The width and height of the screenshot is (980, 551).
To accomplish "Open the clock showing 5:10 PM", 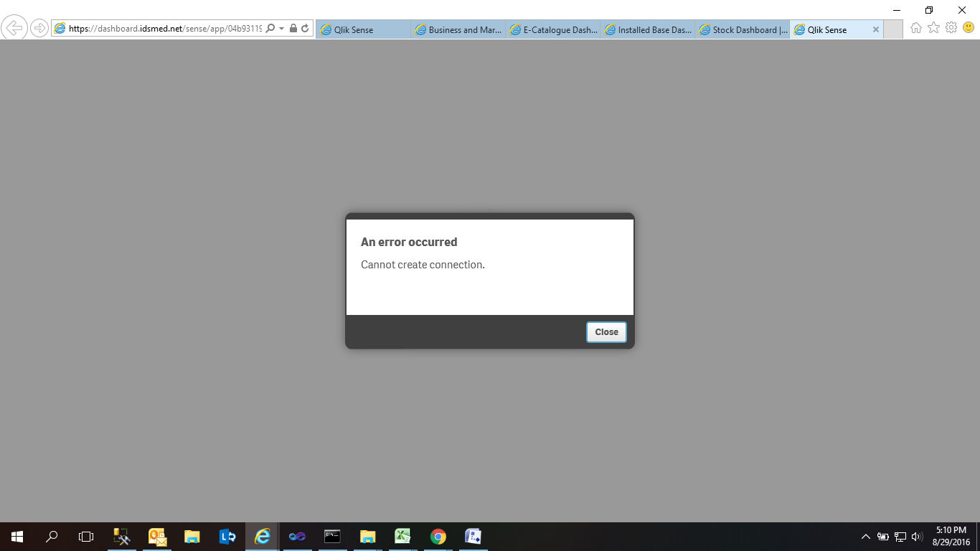I will [x=951, y=537].
